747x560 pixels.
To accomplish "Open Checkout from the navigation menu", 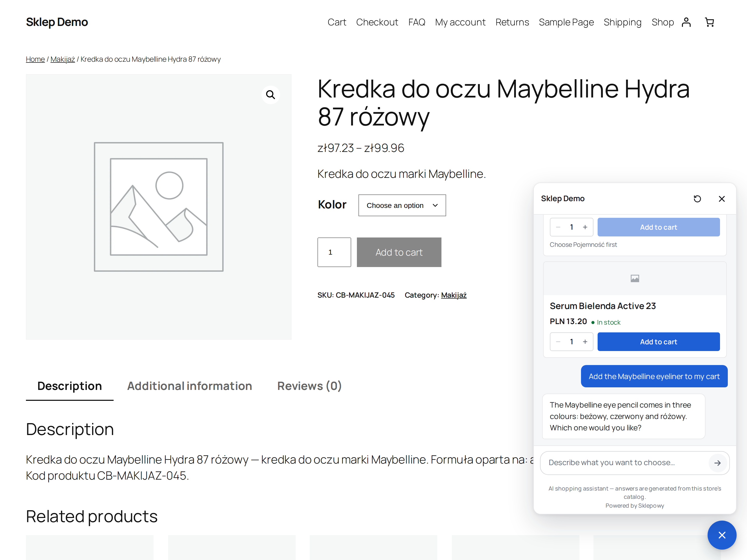I will [377, 22].
